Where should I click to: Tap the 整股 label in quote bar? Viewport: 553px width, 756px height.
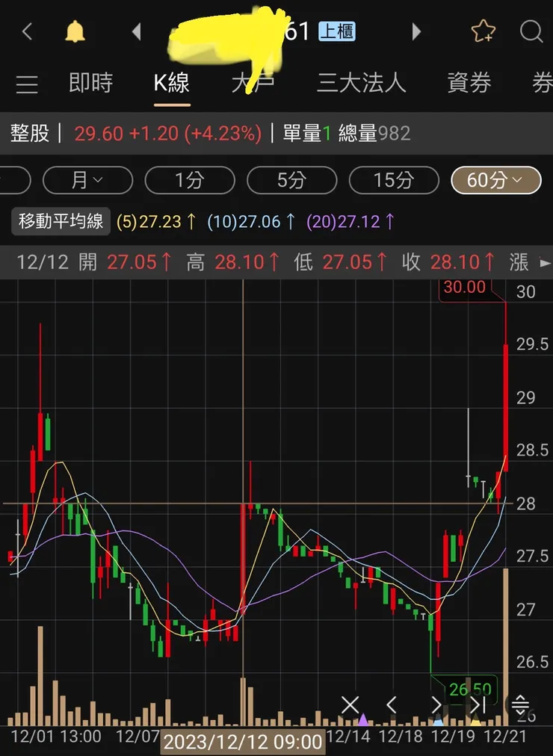[x=30, y=134]
